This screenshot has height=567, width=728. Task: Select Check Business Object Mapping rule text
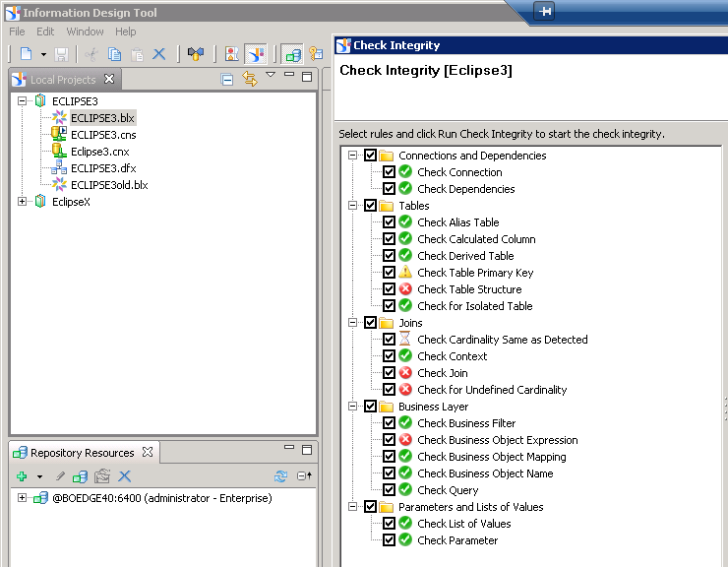click(492, 457)
